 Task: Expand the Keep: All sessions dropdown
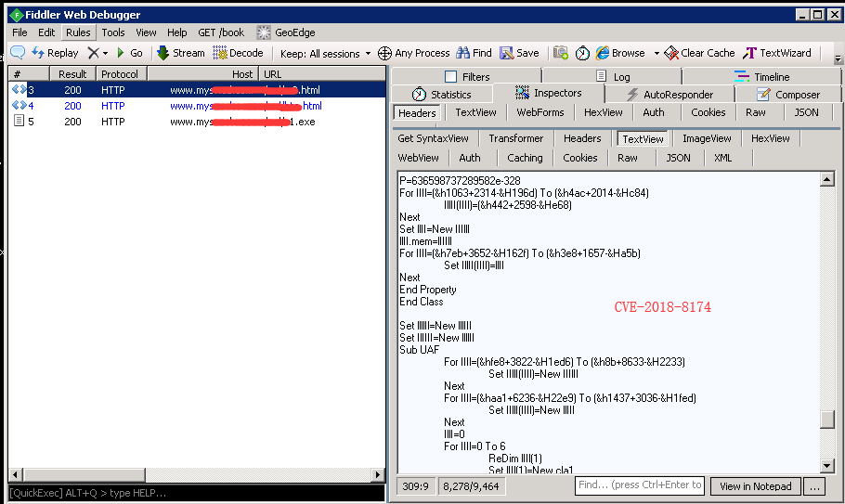[325, 53]
